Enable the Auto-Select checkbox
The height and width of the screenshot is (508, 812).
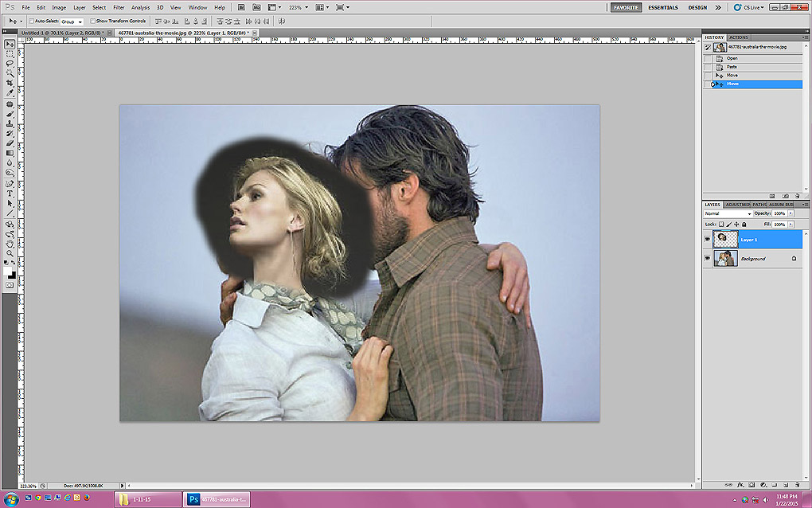31,21
